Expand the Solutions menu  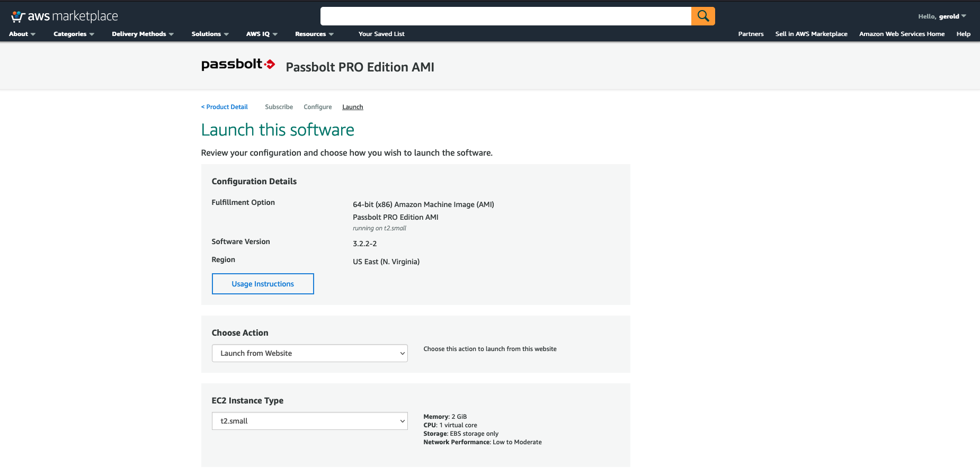pos(210,34)
